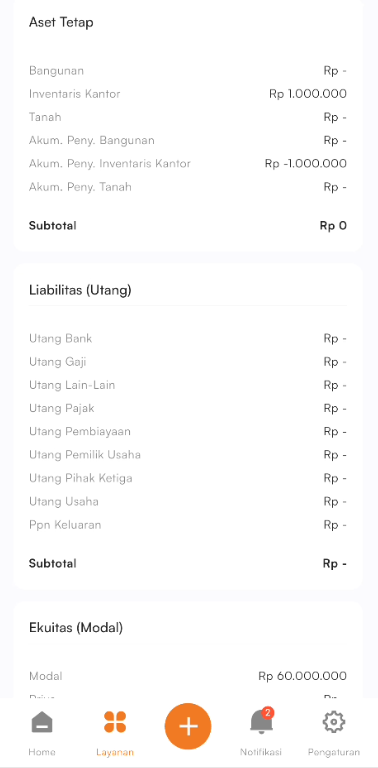Select the Bangunan asset row
Screen dimensions: 378x768
(188, 71)
